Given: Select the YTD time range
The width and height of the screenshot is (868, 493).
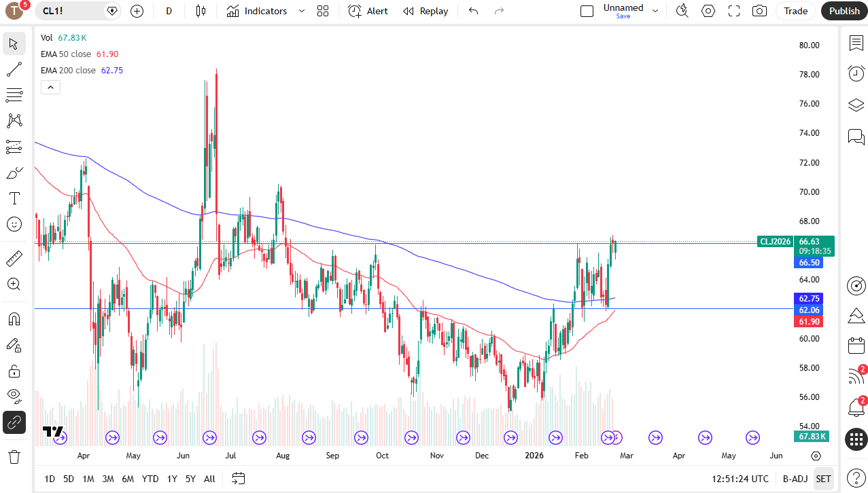Looking at the screenshot, I should [150, 479].
